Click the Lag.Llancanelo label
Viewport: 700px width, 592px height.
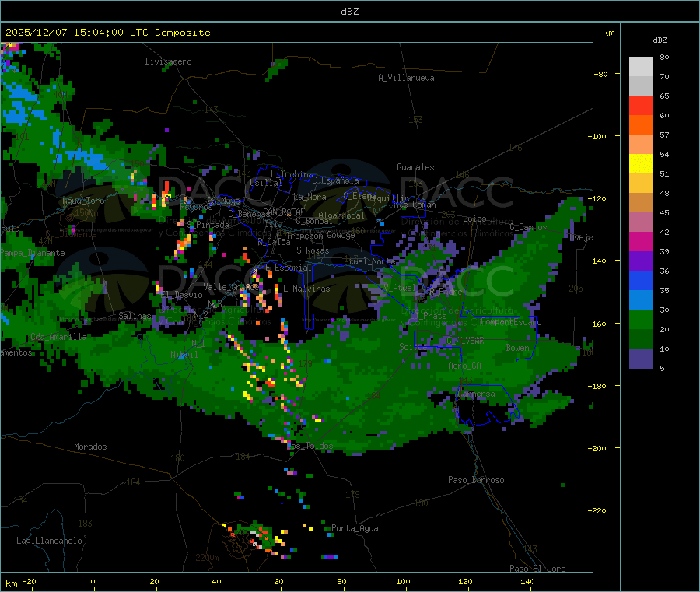pos(49,541)
